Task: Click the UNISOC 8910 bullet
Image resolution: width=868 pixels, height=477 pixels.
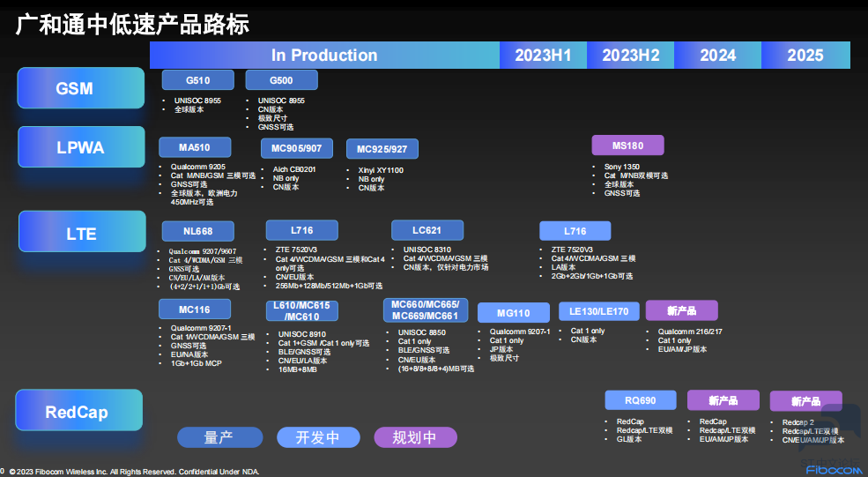Action: [302, 334]
